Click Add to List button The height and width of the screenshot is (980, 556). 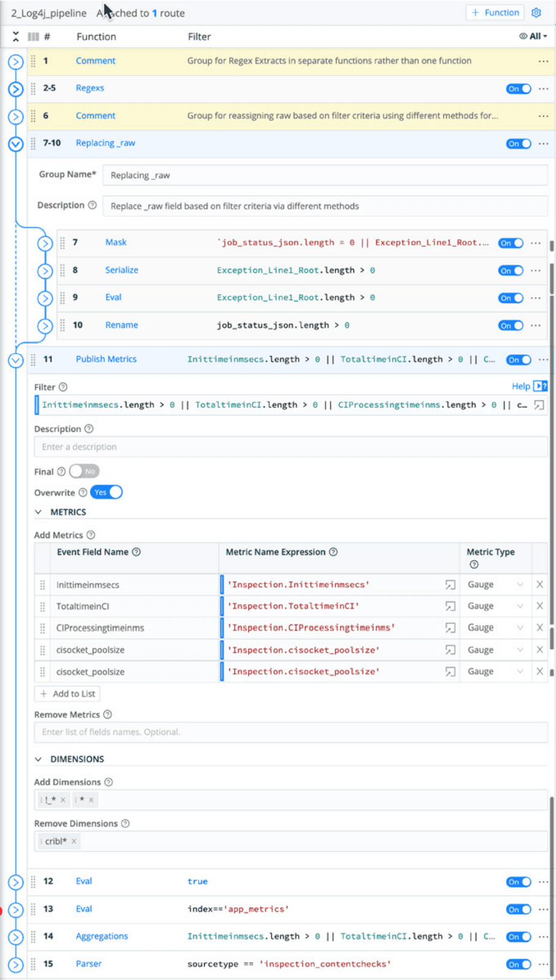(x=68, y=693)
